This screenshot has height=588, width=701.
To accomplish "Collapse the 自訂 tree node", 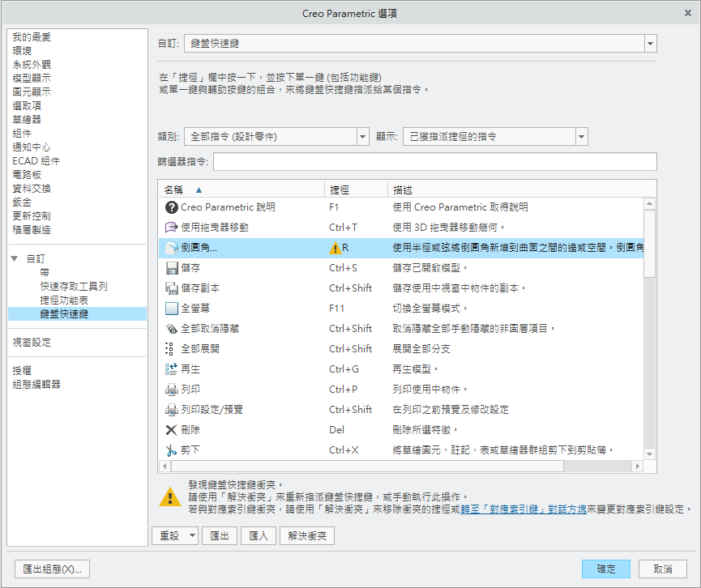I will point(14,259).
